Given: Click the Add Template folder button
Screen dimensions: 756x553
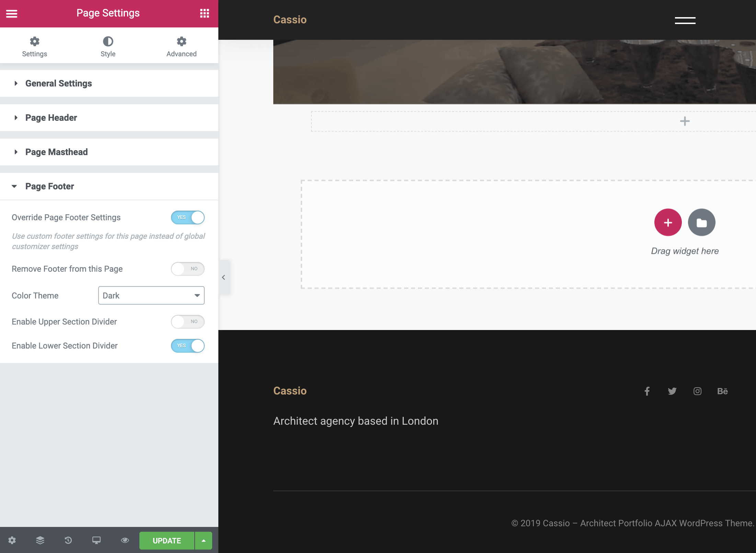Looking at the screenshot, I should tap(701, 223).
